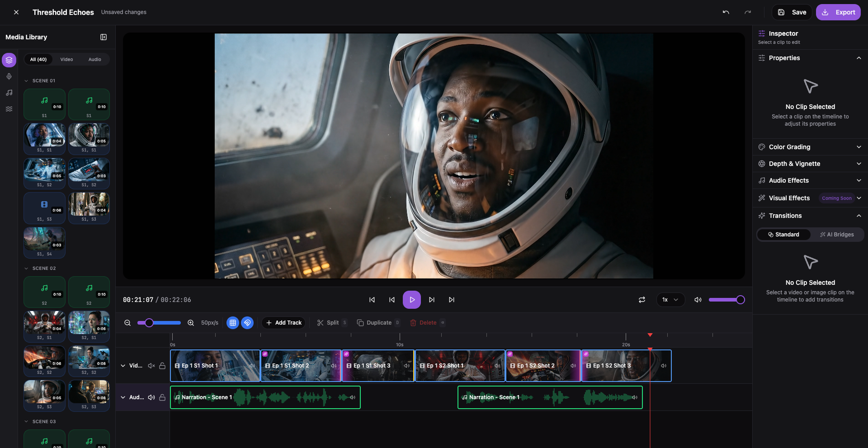
Task: Open the music library sidebar panel
Action: [9, 93]
